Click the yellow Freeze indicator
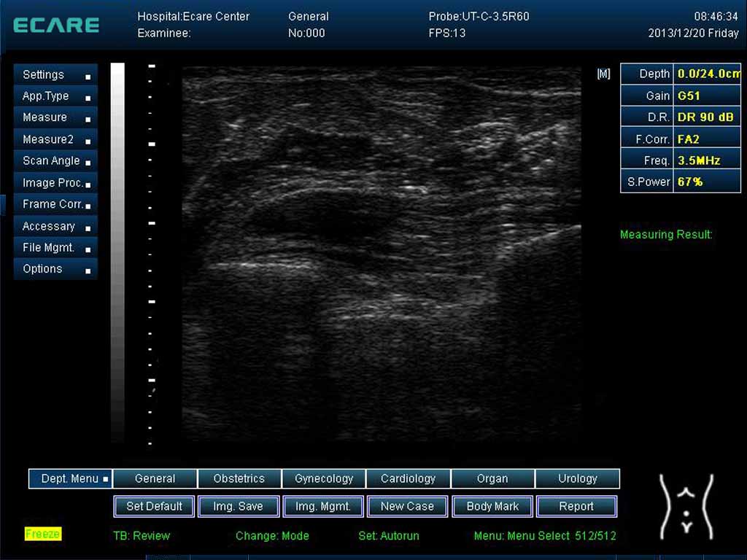 43,534
